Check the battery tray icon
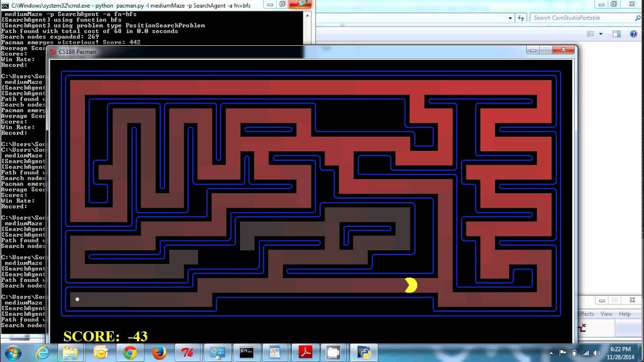Screen dimensions: 644x362 tap(575, 353)
